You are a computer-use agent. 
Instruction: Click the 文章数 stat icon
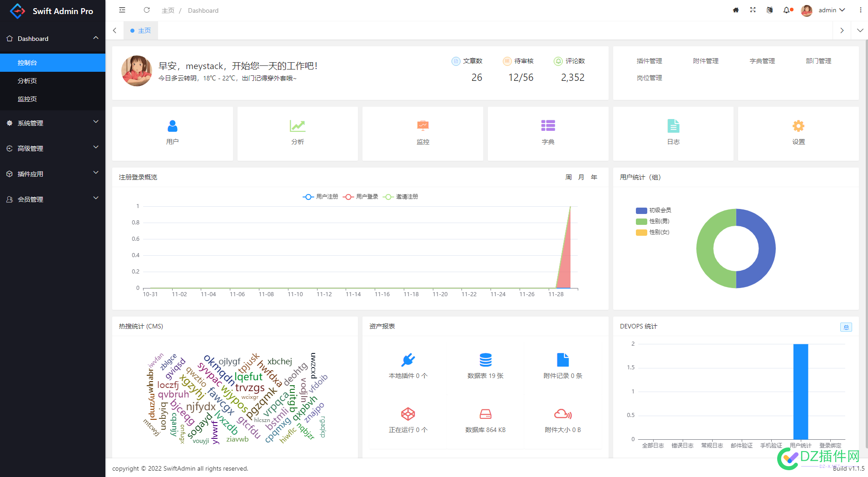[456, 61]
